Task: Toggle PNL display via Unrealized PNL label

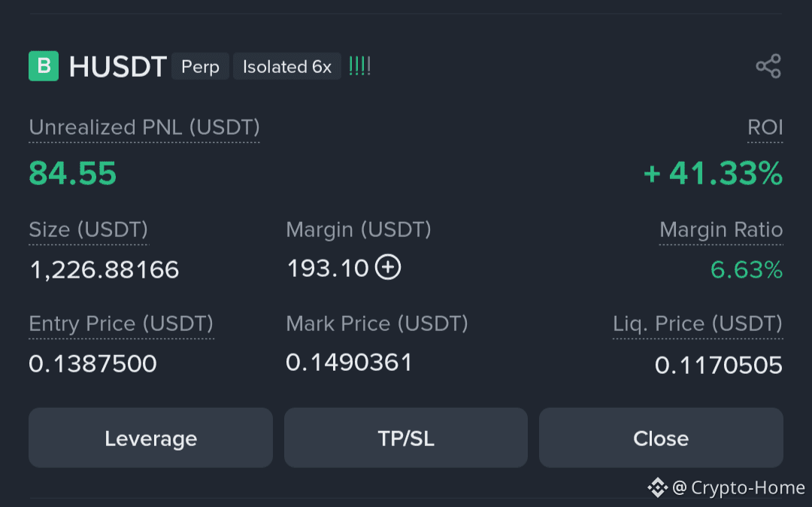Action: [143, 128]
